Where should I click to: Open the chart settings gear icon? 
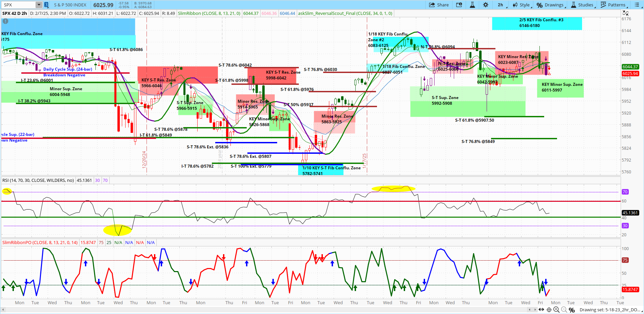pos(485,5)
